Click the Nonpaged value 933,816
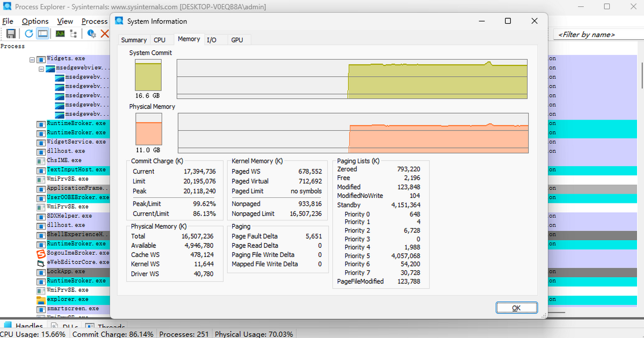The image size is (644, 338). click(x=310, y=204)
